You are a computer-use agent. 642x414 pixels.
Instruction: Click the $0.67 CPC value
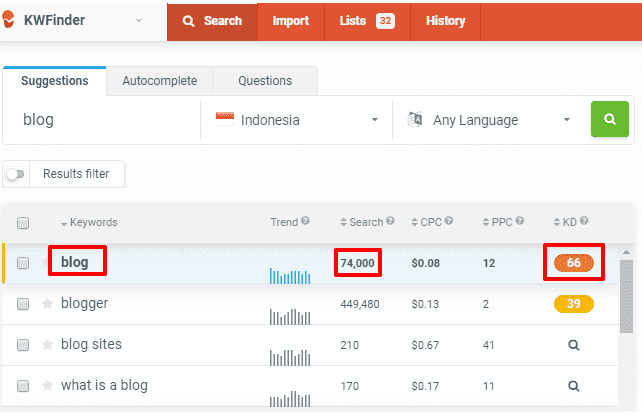pos(425,345)
